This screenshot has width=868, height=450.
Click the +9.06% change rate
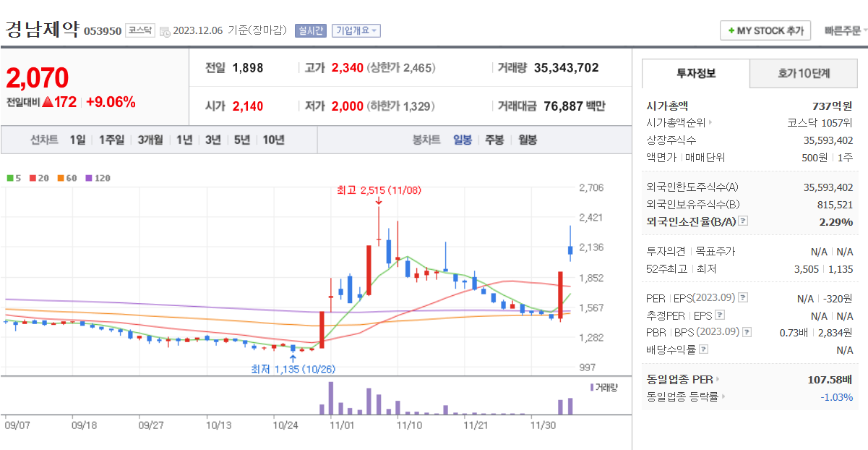(111, 102)
